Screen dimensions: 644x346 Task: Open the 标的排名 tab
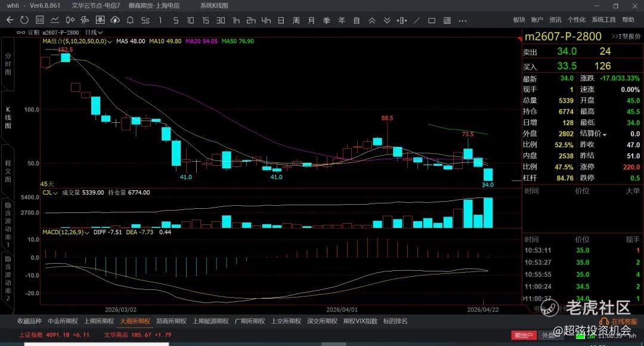pyautogui.click(x=395, y=322)
